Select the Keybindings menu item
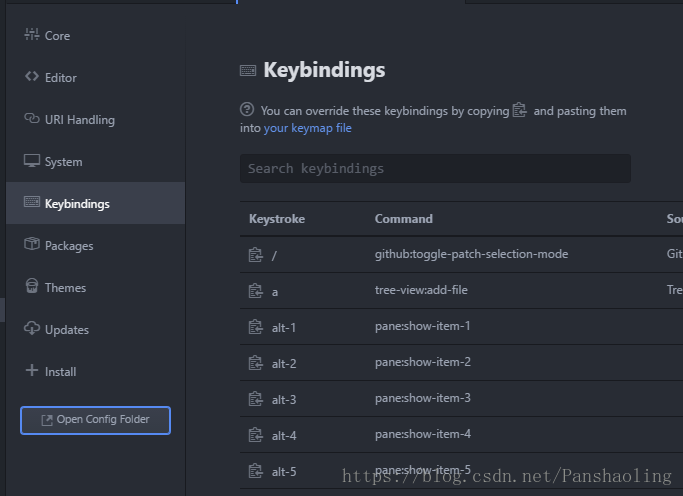 point(77,204)
